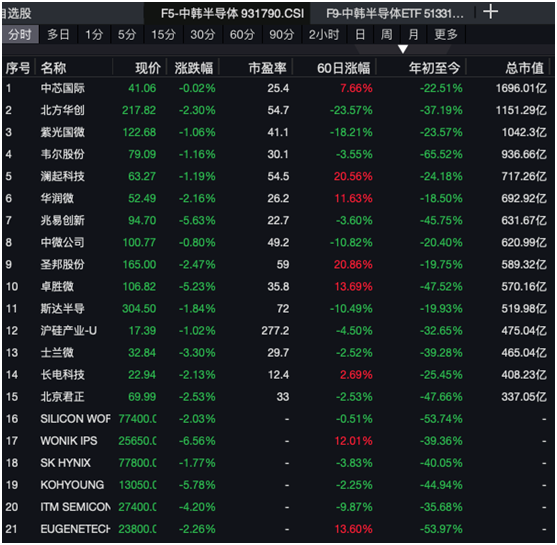This screenshot has height=545, width=557.
Task: Add a new tab with the plus icon
Action: click(x=490, y=12)
